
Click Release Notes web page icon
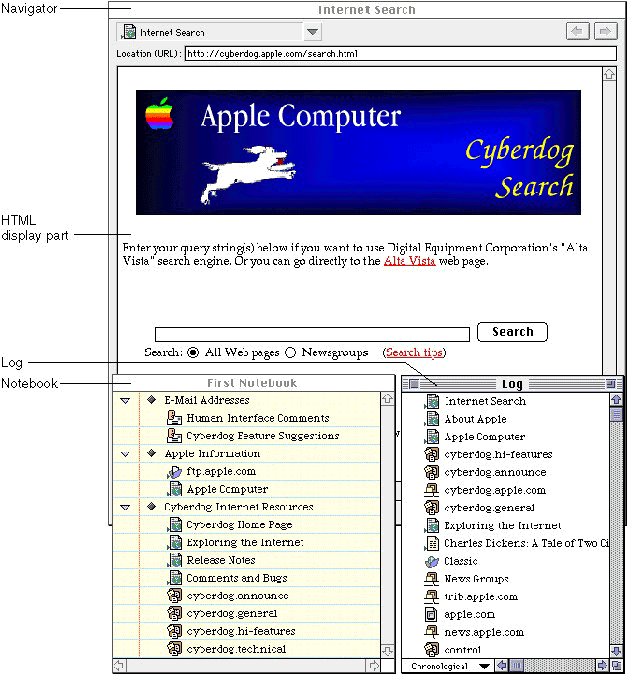coord(174,560)
